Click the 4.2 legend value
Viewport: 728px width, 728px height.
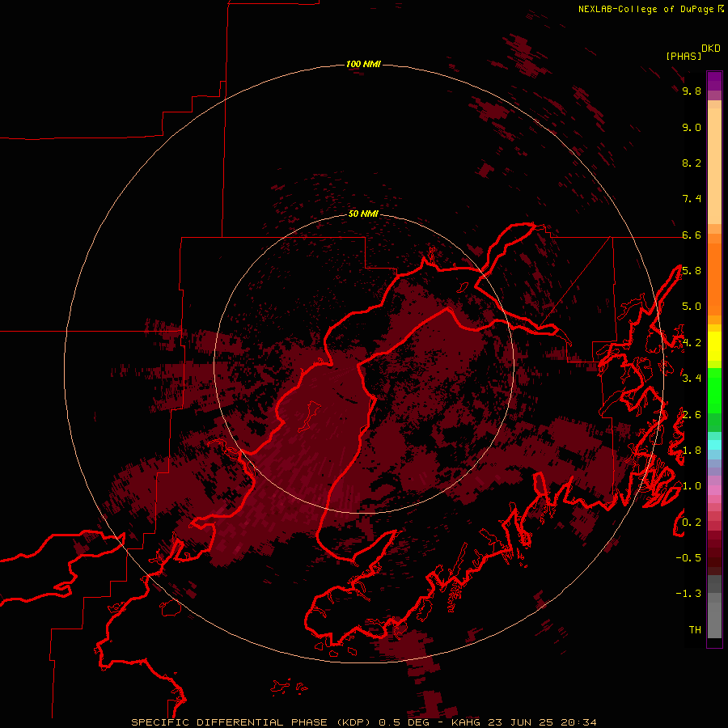pyautogui.click(x=692, y=343)
